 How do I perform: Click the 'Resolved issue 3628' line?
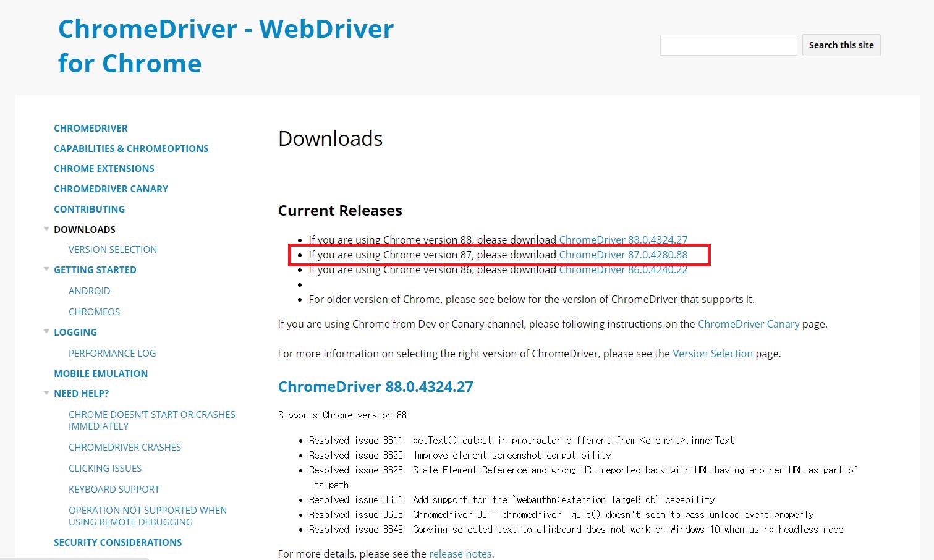[583, 477]
